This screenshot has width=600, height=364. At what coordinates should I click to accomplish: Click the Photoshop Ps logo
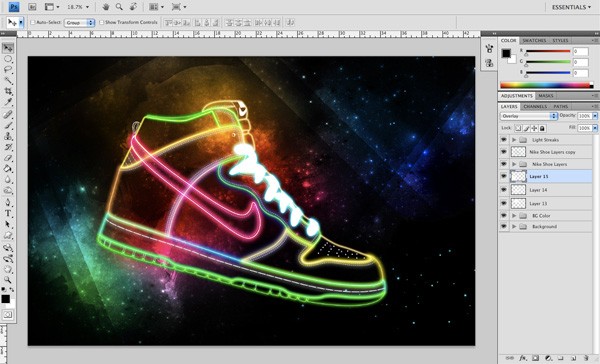pyautogui.click(x=14, y=7)
